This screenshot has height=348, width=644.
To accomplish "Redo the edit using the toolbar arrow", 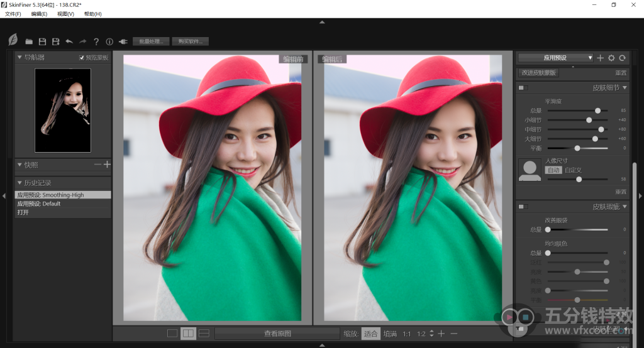I will tap(83, 41).
